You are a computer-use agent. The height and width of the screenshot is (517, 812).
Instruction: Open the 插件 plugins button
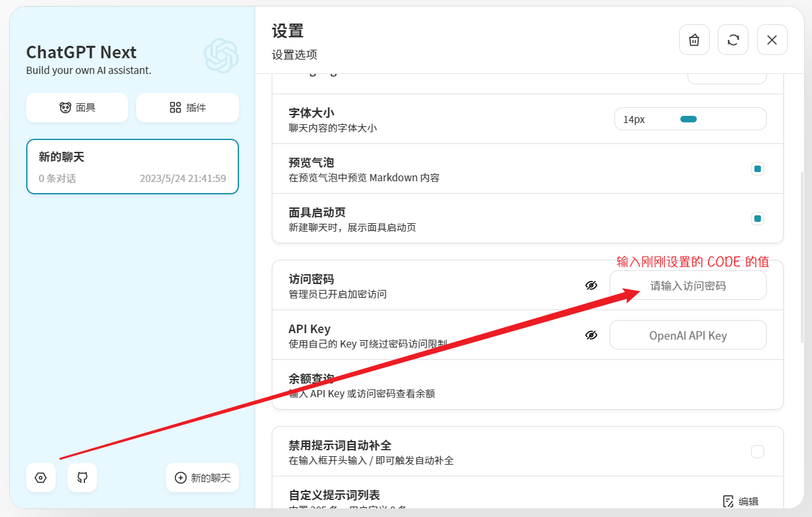click(187, 107)
